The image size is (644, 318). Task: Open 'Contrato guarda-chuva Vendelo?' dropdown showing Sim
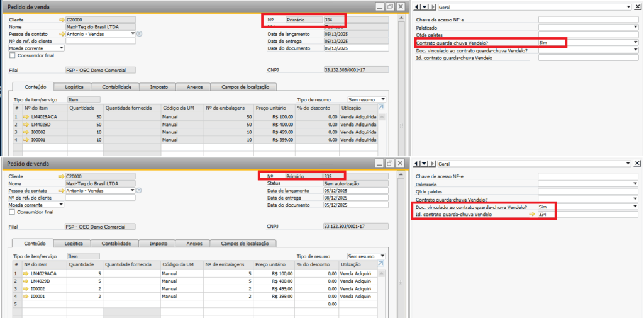[635, 42]
